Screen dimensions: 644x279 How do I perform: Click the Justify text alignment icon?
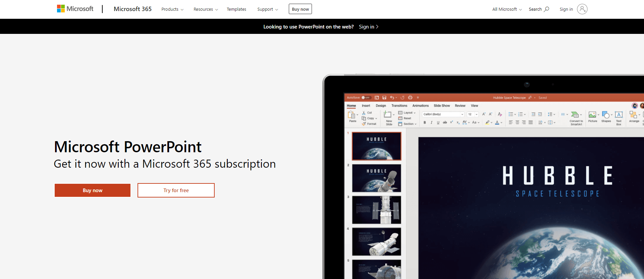531,122
